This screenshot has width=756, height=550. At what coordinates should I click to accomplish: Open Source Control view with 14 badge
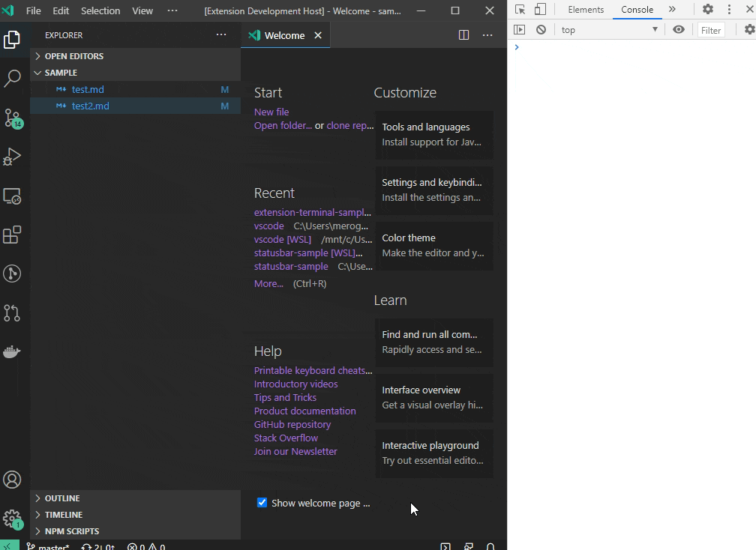click(12, 118)
